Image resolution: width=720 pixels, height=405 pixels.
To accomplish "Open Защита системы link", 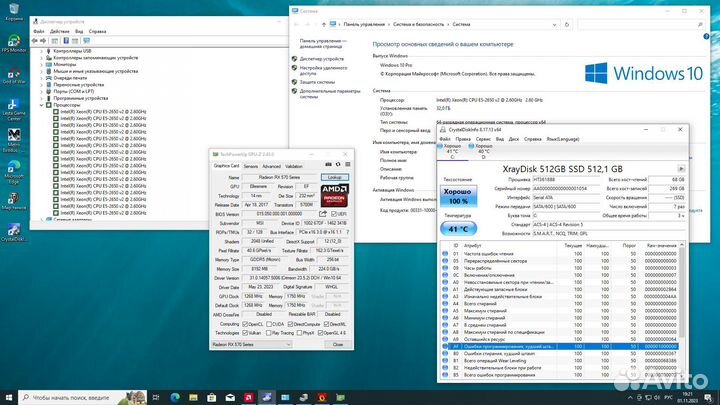I will (317, 82).
